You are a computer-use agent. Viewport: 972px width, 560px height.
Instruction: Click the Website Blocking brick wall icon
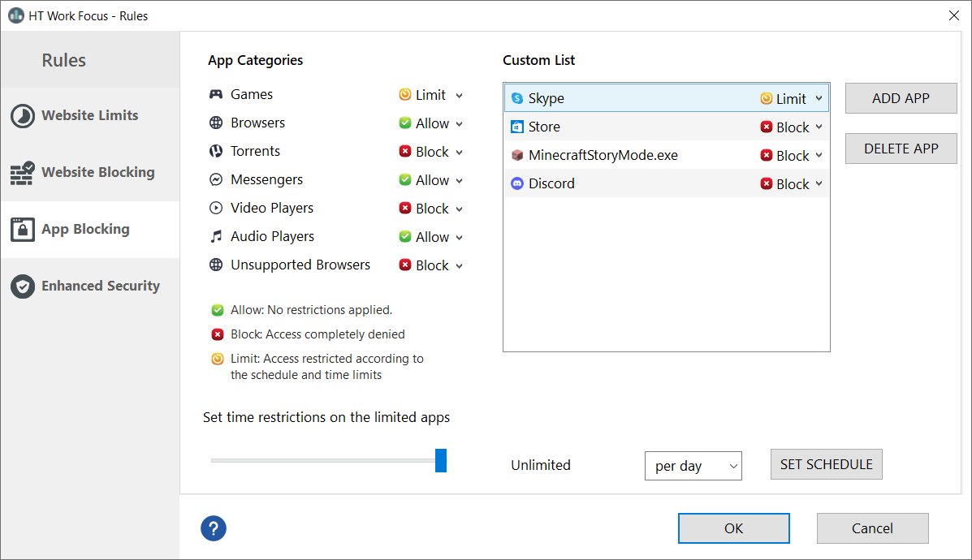click(22, 173)
